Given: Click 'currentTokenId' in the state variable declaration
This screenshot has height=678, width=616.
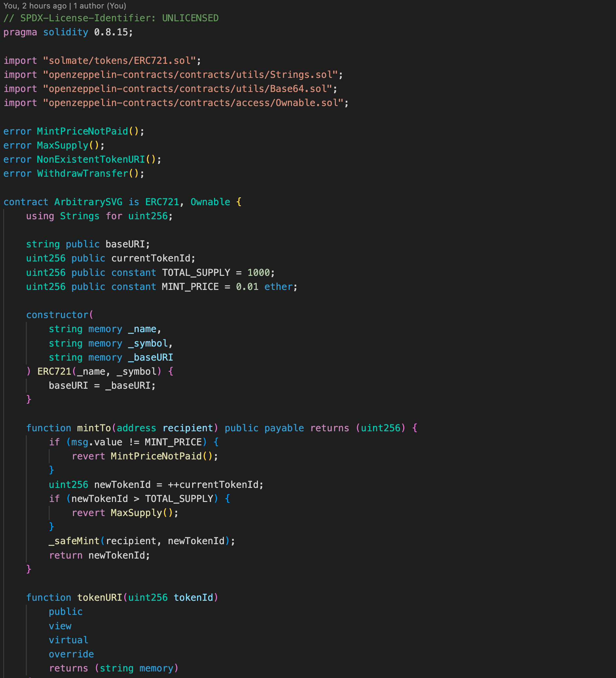Looking at the screenshot, I should point(151,258).
